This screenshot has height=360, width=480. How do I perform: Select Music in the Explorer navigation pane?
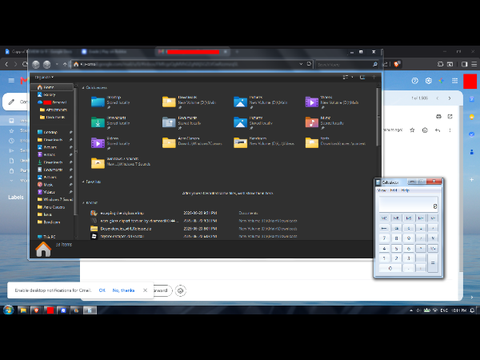pos(48,185)
